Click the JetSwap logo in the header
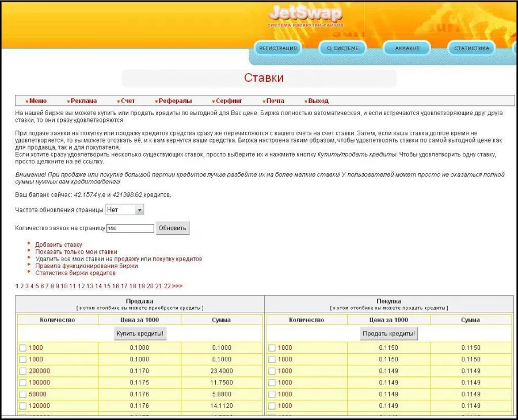The width and height of the screenshot is (518, 420). click(305, 14)
